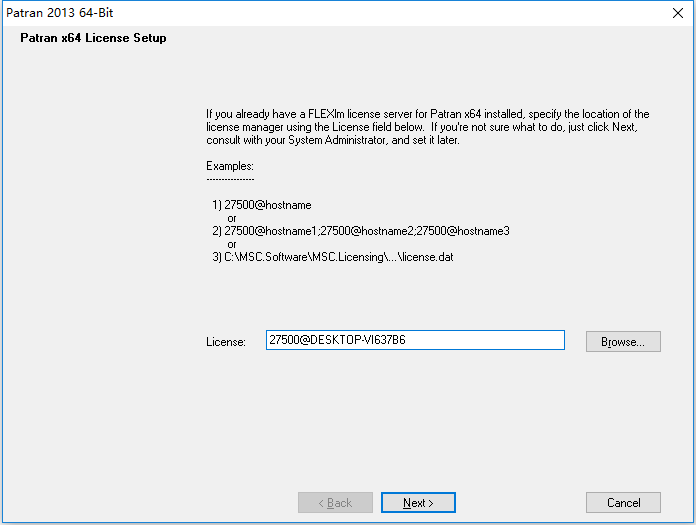Click the example path ending in license.dat
The height and width of the screenshot is (525, 696).
[x=339, y=257]
